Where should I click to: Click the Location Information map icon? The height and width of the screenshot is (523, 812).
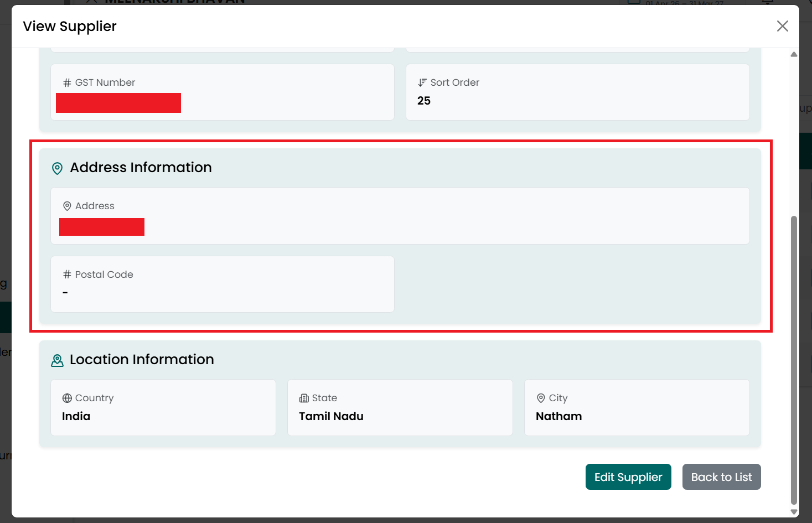tap(57, 360)
